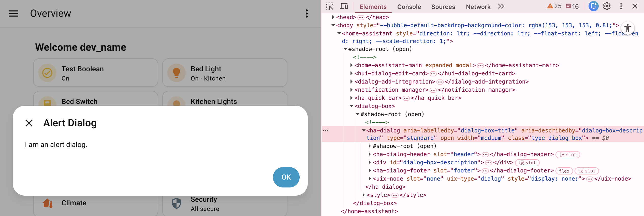Viewport: 644px width, 216px height.
Task: Expand the head element node
Action: (333, 17)
